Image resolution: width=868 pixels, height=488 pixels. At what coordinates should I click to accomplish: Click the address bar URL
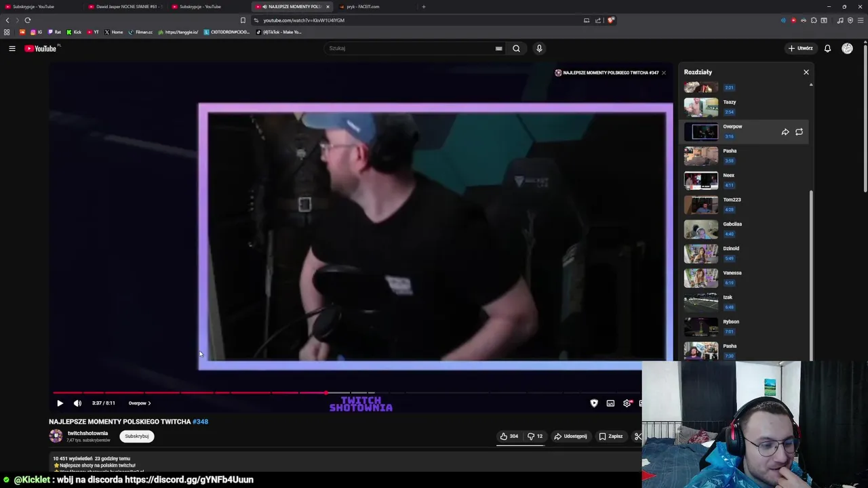coord(304,20)
